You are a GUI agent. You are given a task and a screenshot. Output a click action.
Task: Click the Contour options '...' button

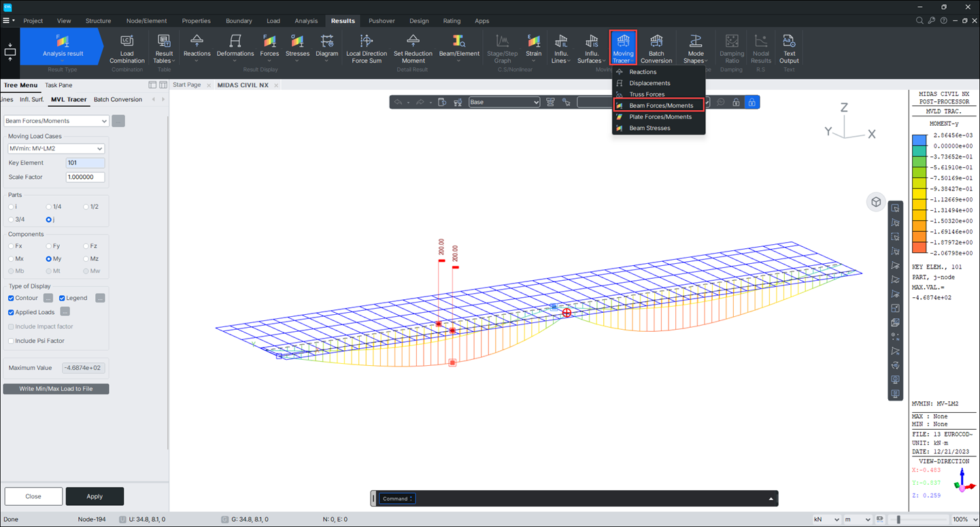(x=48, y=298)
